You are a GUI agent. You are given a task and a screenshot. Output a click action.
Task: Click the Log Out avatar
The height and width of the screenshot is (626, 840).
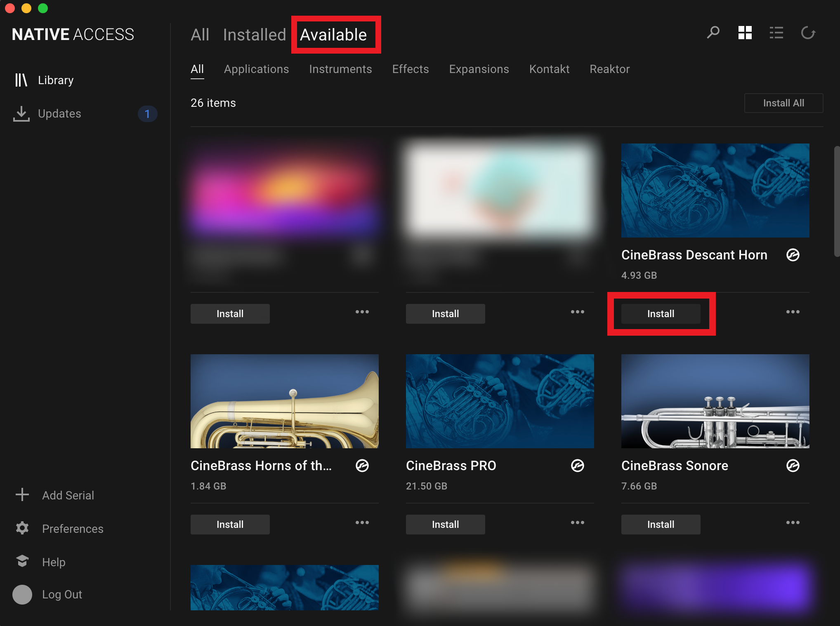(x=22, y=594)
